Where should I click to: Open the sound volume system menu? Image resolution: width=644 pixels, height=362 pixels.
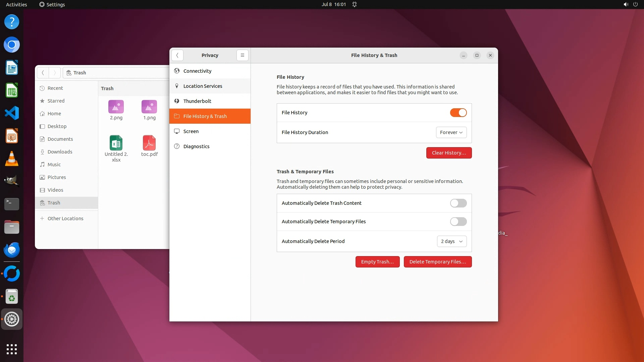(x=626, y=4)
